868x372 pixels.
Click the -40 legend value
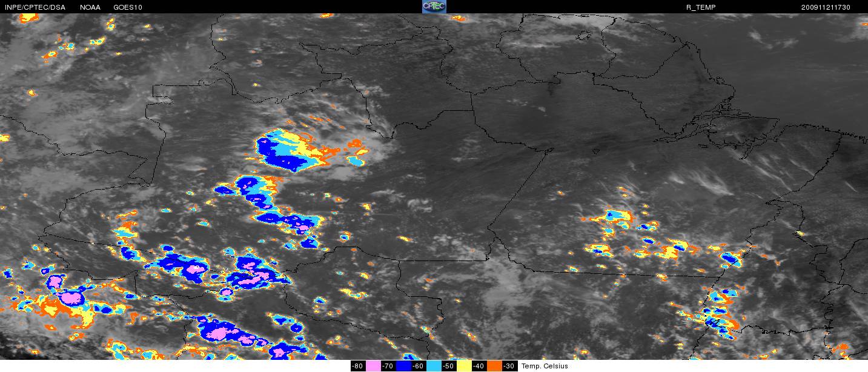(x=479, y=366)
